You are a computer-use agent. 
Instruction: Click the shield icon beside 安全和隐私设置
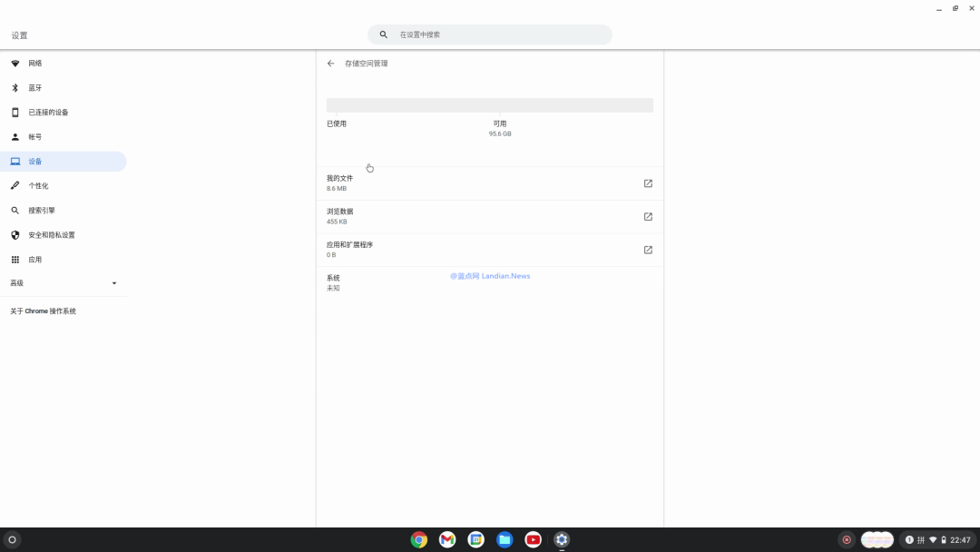[15, 235]
